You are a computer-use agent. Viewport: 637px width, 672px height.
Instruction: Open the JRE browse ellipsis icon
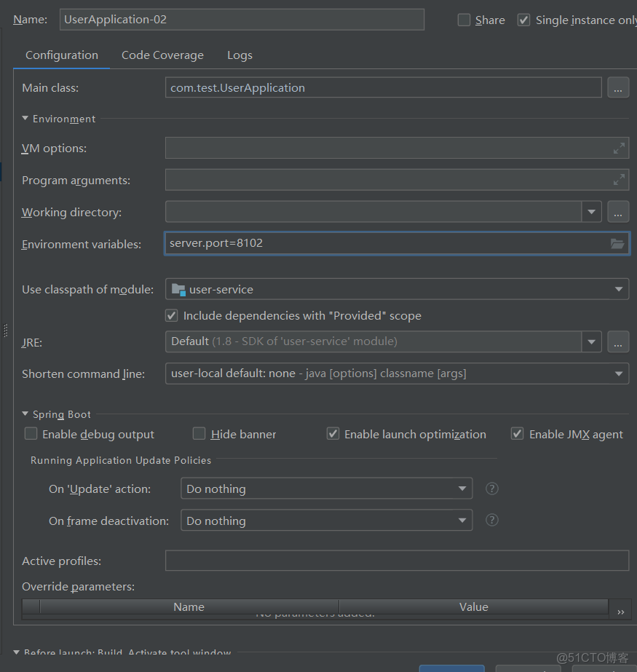617,341
